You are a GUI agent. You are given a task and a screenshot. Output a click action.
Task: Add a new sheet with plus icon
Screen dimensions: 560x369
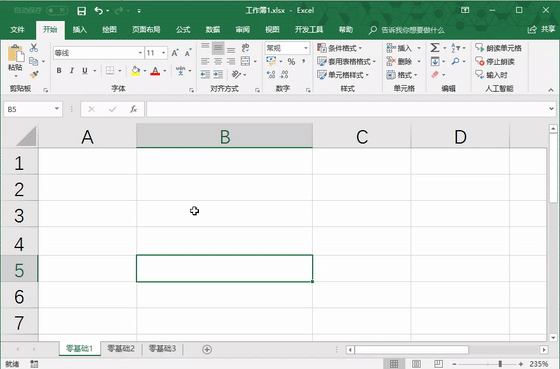207,349
